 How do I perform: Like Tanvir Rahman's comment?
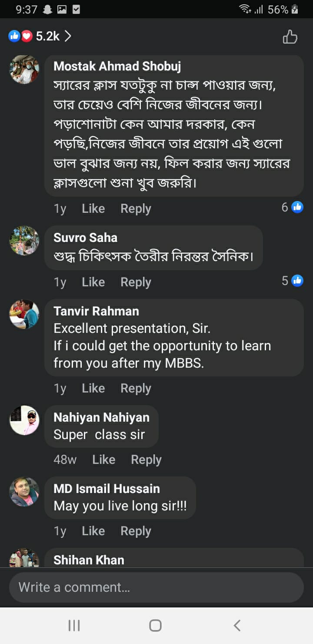(x=93, y=389)
